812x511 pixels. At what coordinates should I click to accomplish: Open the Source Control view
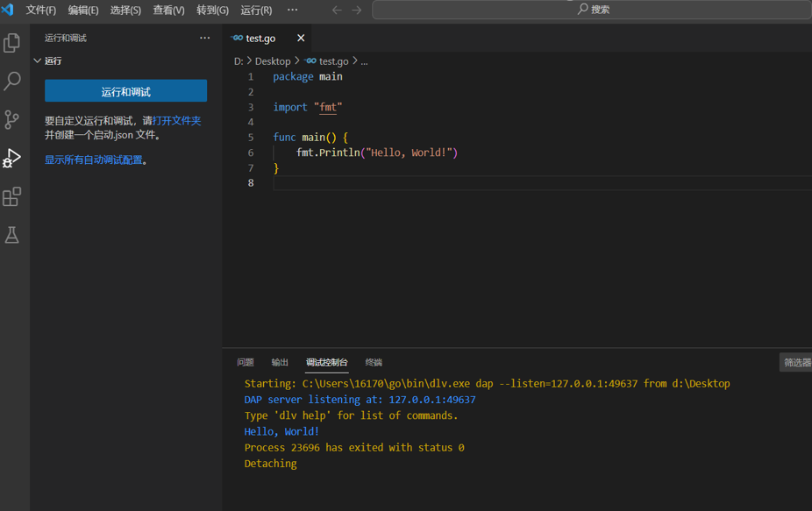tap(12, 119)
